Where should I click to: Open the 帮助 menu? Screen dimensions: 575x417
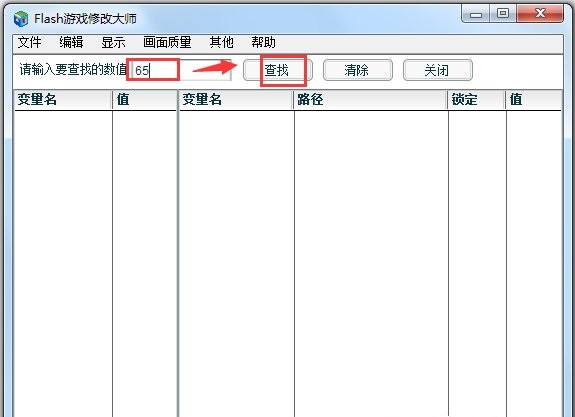coord(263,43)
